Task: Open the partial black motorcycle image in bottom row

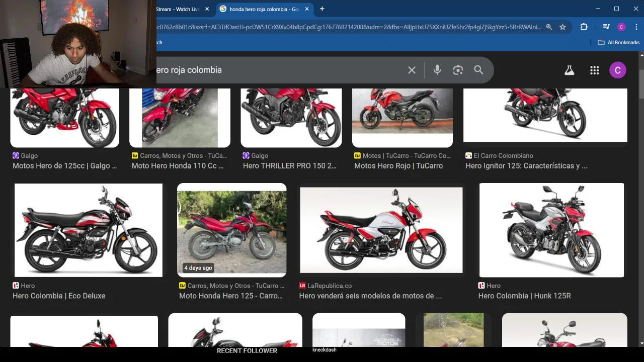Action: [235, 330]
